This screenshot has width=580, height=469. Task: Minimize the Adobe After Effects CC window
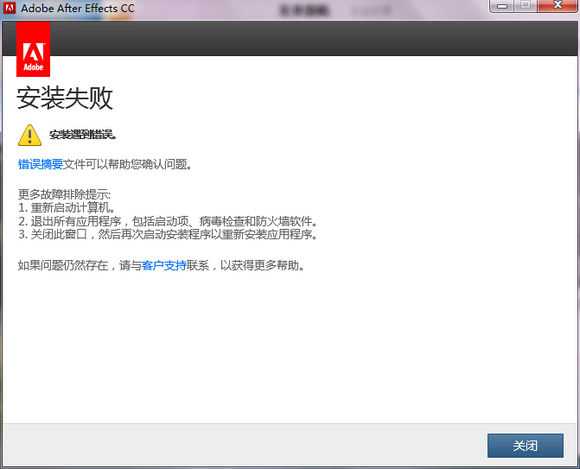pyautogui.click(x=502, y=6)
